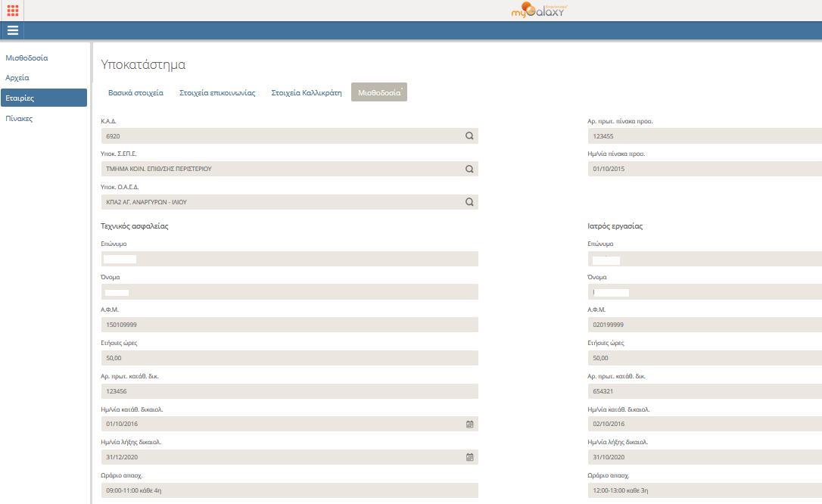Switch to the Βασικά στοιχεία tab
822x504 pixels.
tap(135, 92)
